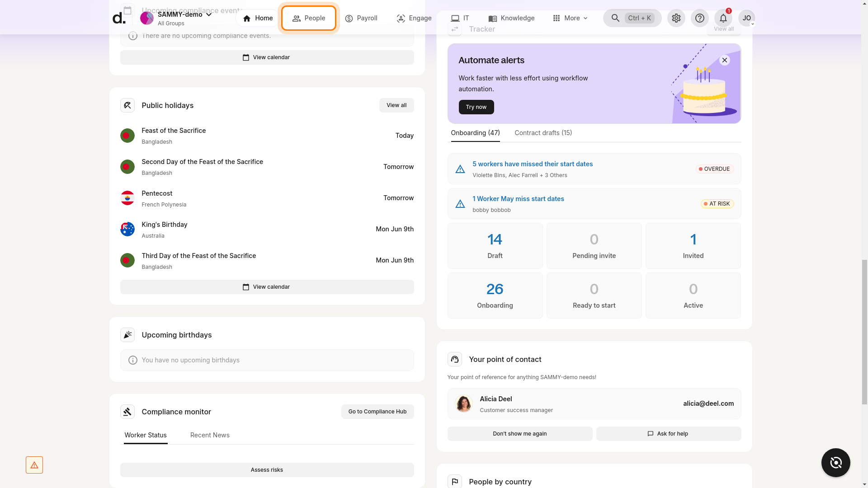
Task: Switch to Onboarding (47) tab
Action: pyautogui.click(x=475, y=133)
